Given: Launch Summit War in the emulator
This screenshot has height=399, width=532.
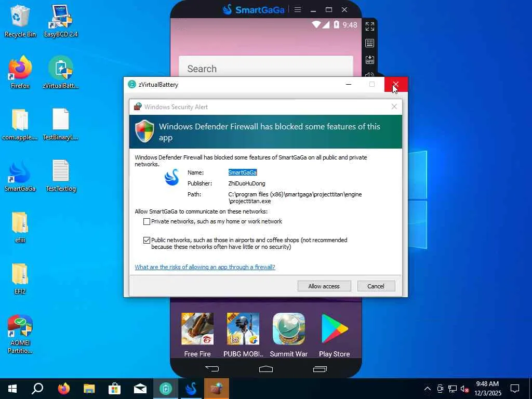Looking at the screenshot, I should (289, 335).
